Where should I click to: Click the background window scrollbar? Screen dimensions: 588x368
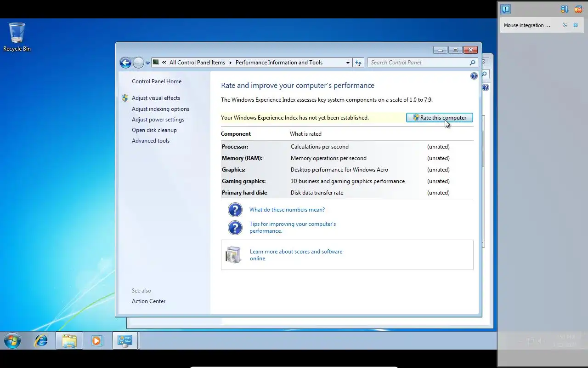click(x=483, y=149)
